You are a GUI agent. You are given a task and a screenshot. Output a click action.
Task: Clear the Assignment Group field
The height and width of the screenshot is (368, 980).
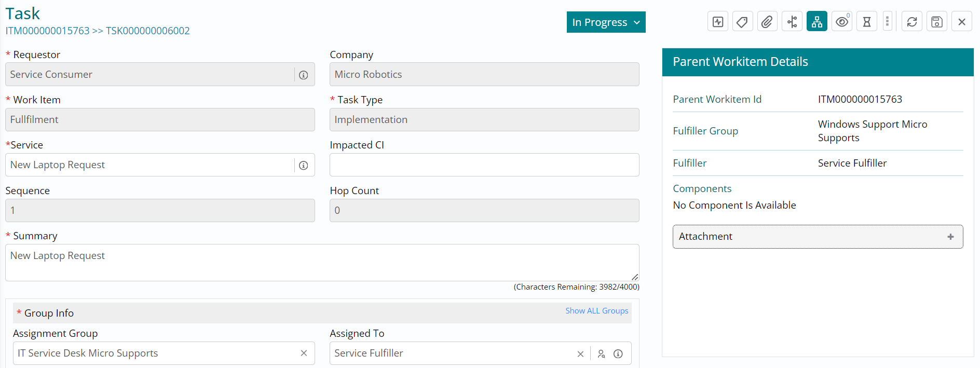[x=304, y=353]
